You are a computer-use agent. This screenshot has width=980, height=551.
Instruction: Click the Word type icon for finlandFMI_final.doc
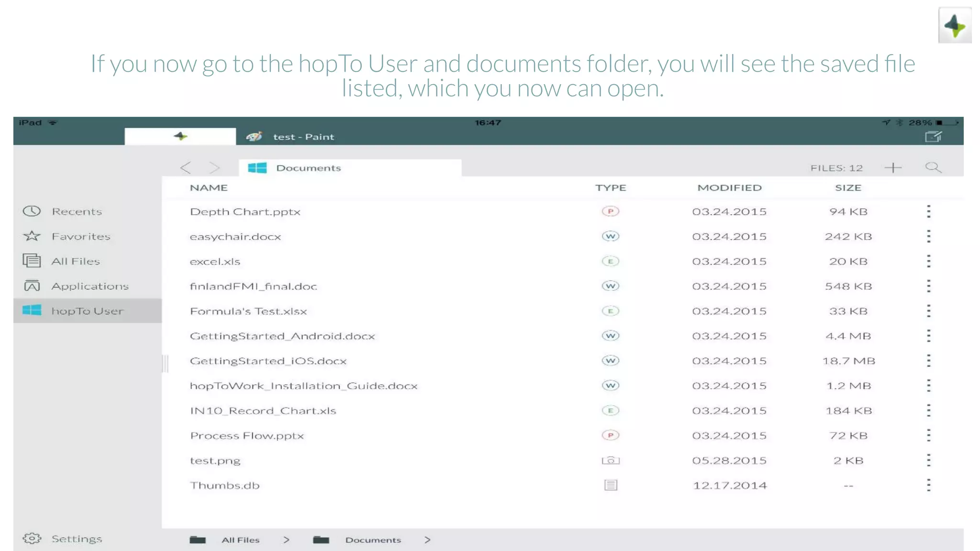[x=611, y=286]
